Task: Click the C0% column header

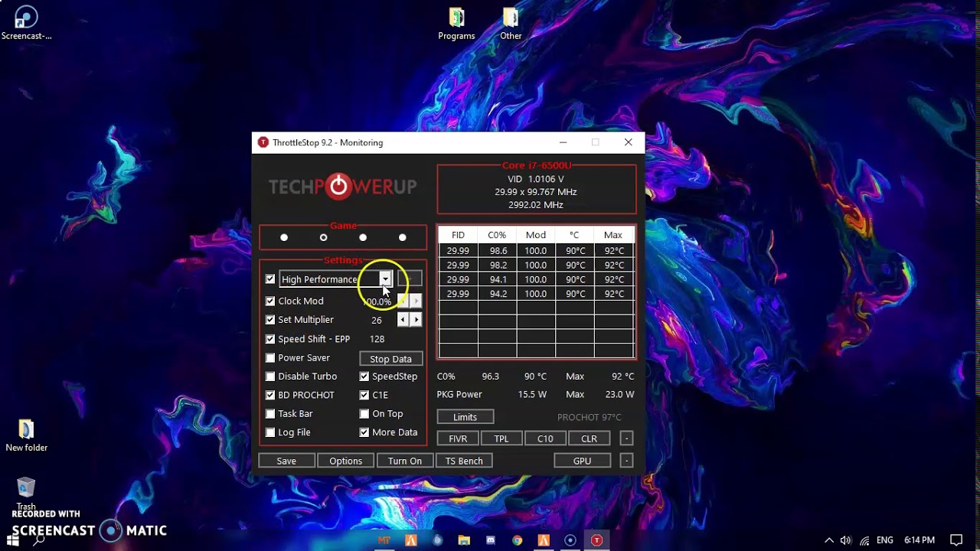Action: pos(497,235)
